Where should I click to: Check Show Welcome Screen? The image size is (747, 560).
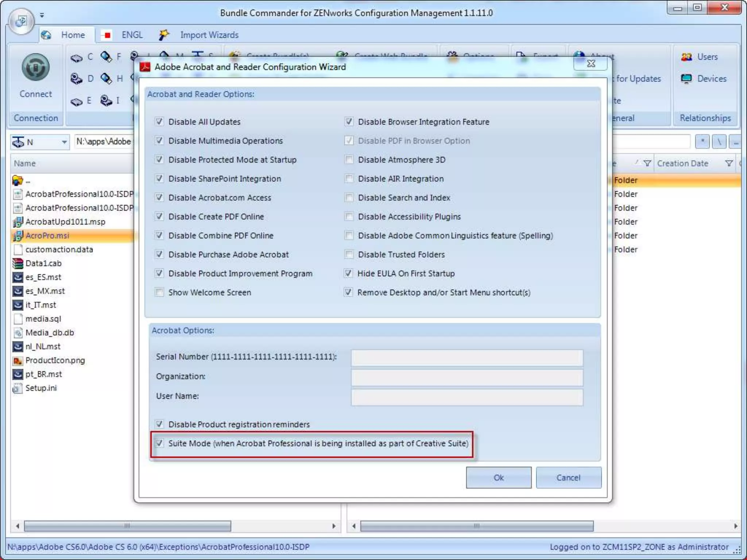click(159, 292)
